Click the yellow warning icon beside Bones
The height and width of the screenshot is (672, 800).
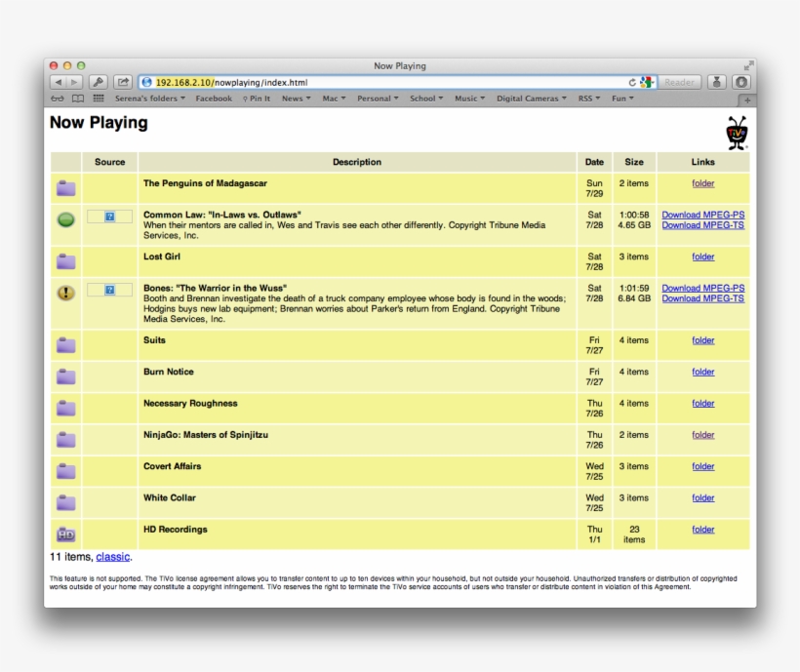click(65, 294)
